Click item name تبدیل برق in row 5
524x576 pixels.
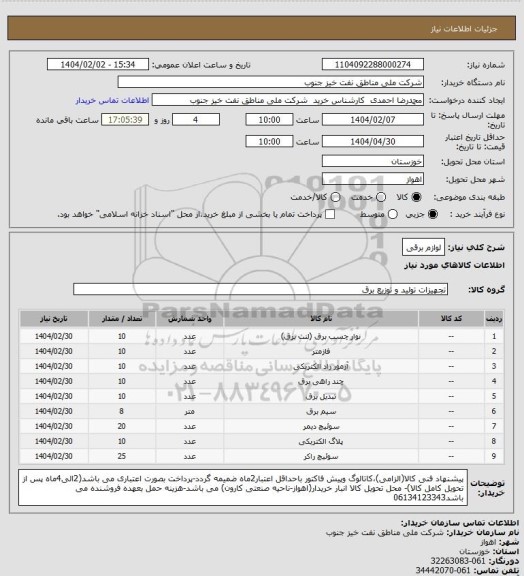321,396
